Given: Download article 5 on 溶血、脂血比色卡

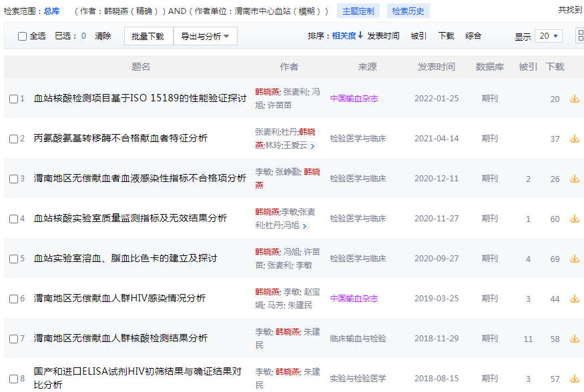Looking at the screenshot, I should pyautogui.click(x=574, y=259).
